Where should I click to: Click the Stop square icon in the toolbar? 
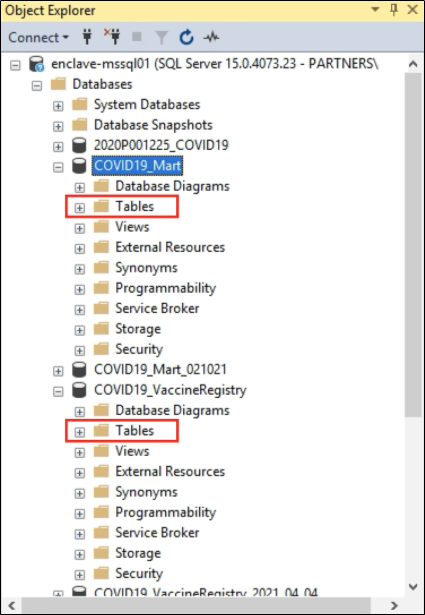coord(137,37)
